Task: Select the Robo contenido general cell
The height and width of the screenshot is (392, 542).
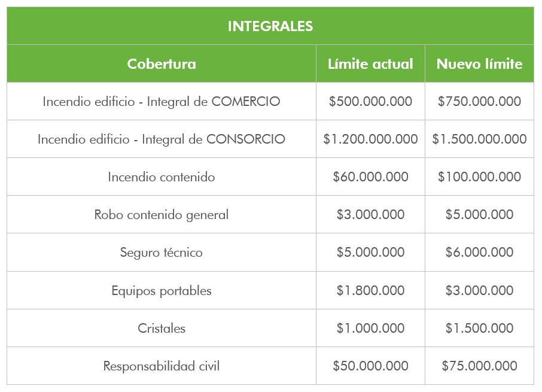Action: click(x=162, y=214)
